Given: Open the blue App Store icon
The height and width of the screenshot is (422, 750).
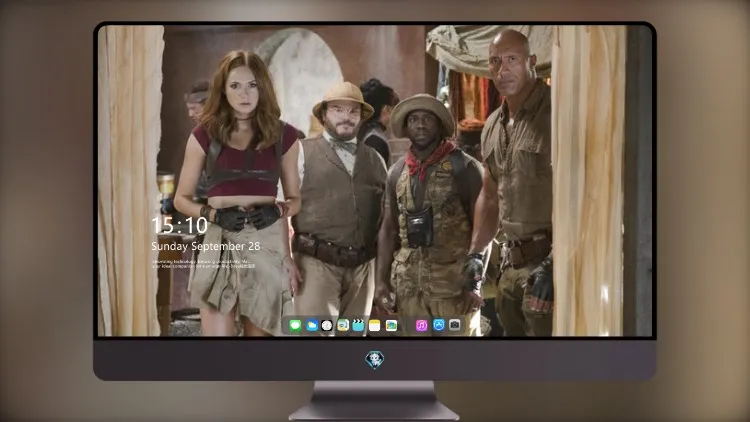Looking at the screenshot, I should (x=439, y=325).
